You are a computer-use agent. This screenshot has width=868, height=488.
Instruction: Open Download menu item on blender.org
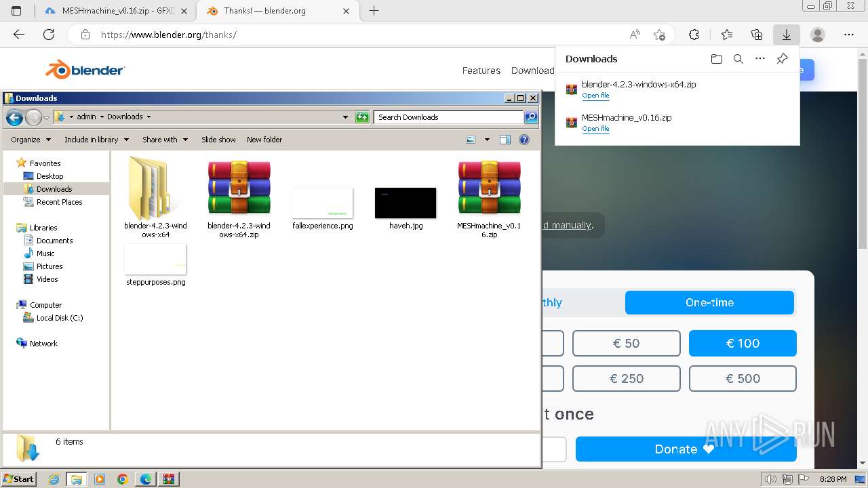pyautogui.click(x=532, y=70)
